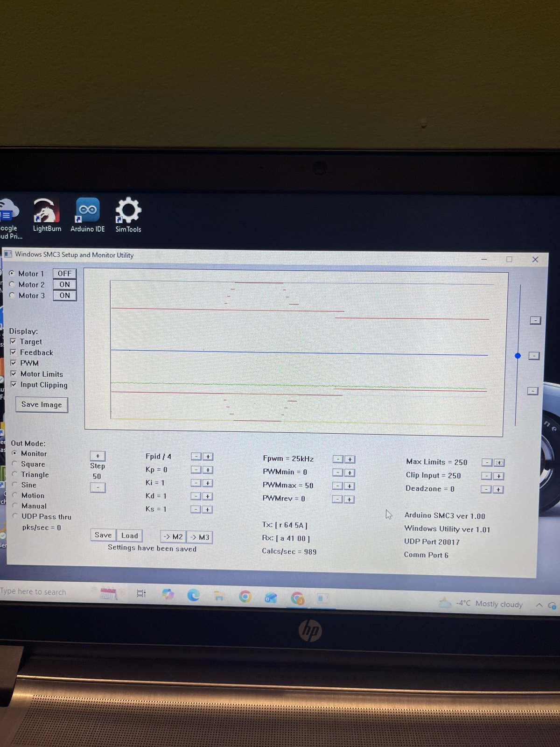This screenshot has width=560, height=747.
Task: Decrease the Clip Input value
Action: (487, 476)
